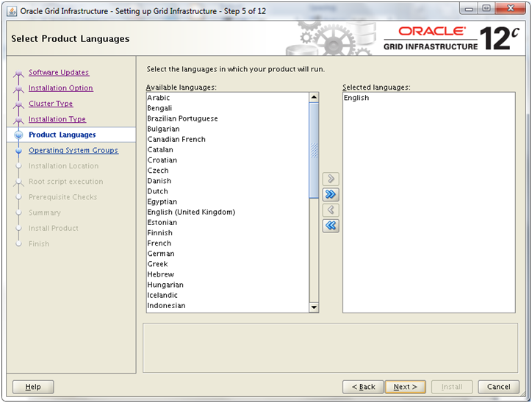
Task: Click the Back button
Action: point(363,387)
